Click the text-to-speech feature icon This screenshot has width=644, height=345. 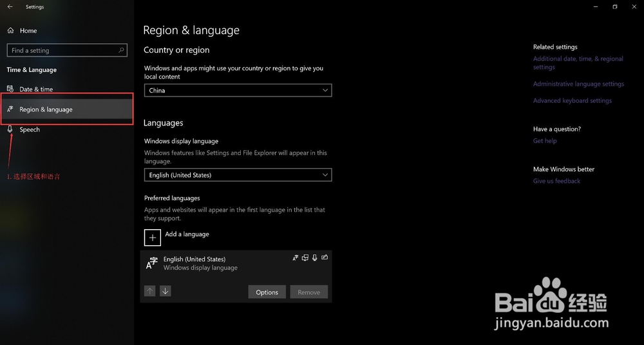(x=305, y=257)
